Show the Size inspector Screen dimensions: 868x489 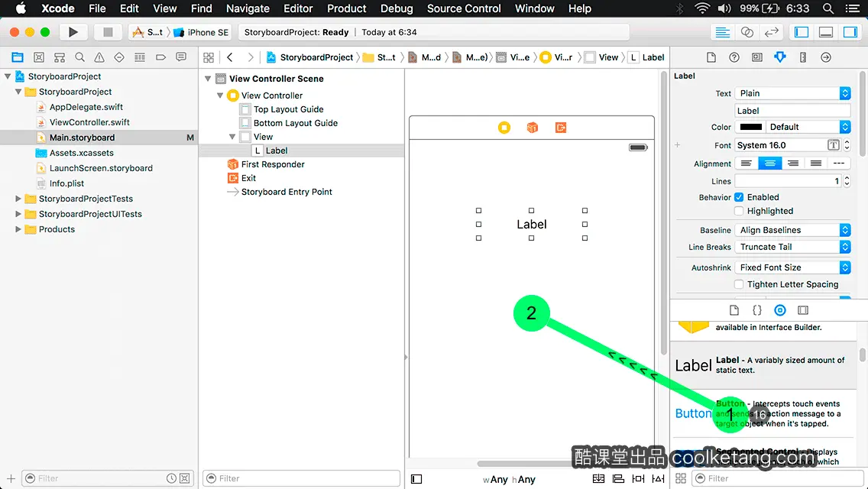803,57
